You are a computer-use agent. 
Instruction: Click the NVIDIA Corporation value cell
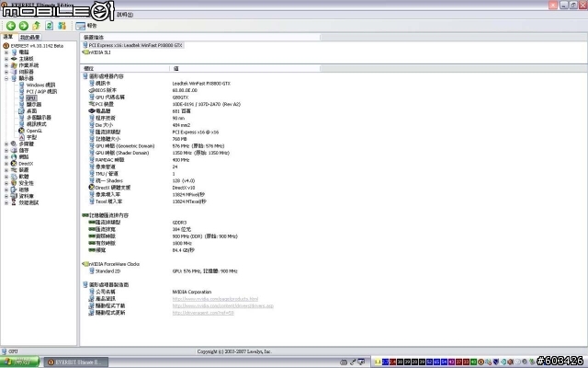192,292
